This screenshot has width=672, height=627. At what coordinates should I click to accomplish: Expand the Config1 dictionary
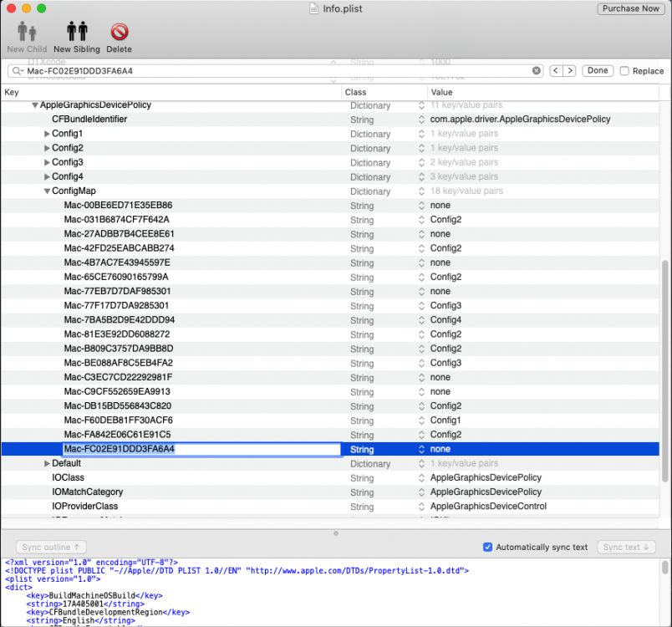click(x=47, y=134)
